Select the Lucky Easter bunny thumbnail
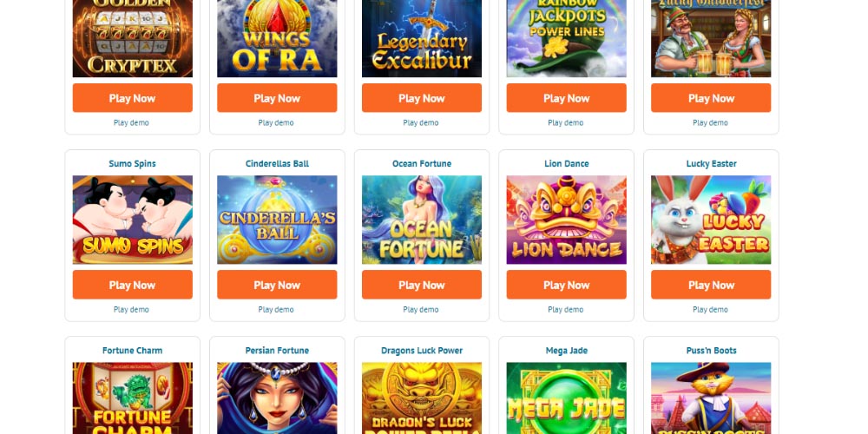 pos(711,220)
